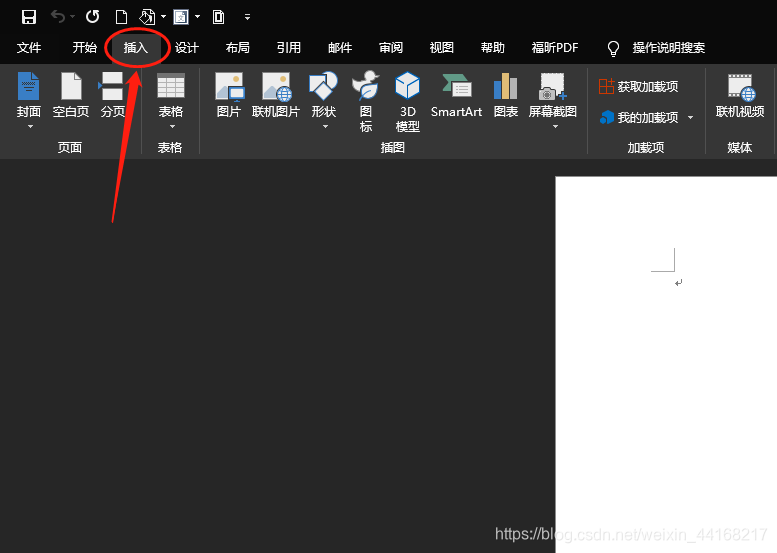Insert a 图表 chart
The width and height of the screenshot is (777, 553).
tap(505, 94)
